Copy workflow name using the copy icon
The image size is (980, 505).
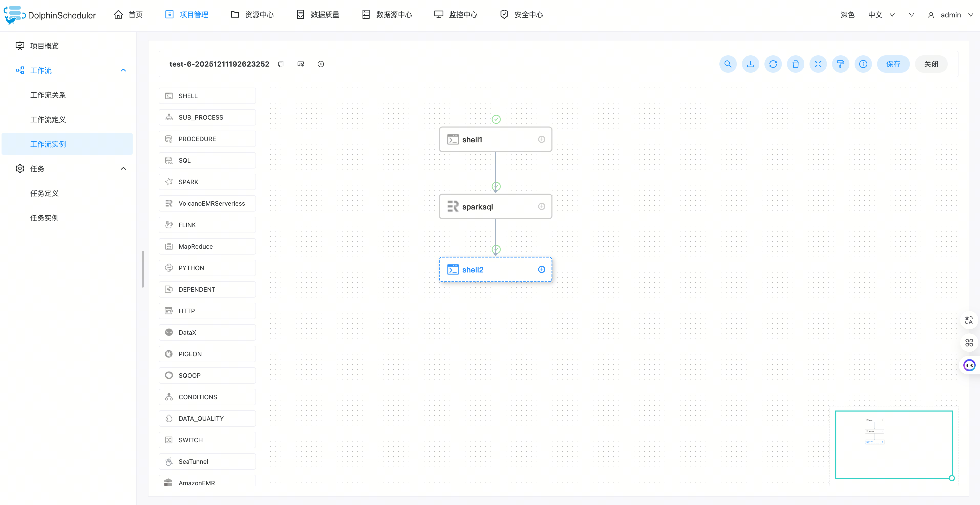(281, 64)
